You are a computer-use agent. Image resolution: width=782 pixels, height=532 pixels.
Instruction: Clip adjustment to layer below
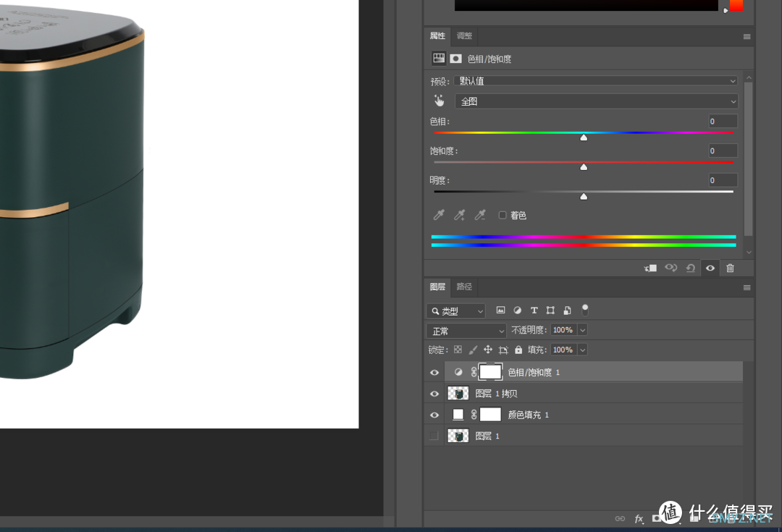coord(650,269)
